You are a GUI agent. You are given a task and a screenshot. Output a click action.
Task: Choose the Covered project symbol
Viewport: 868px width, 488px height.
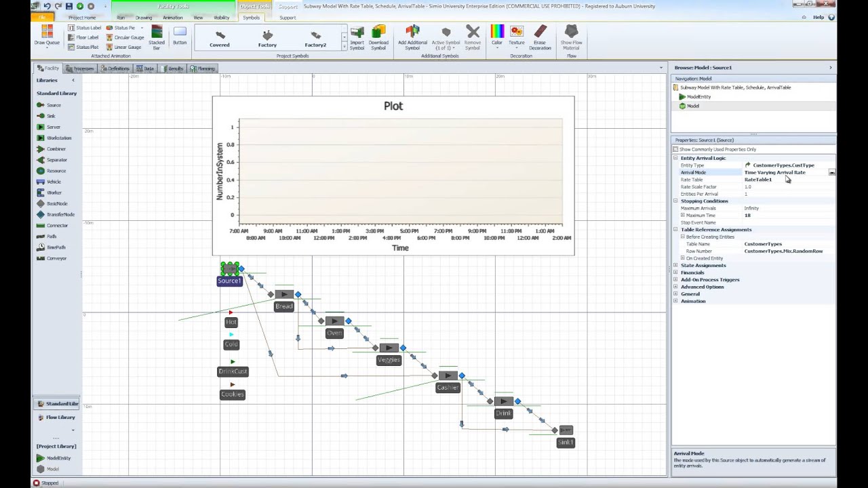pos(220,39)
